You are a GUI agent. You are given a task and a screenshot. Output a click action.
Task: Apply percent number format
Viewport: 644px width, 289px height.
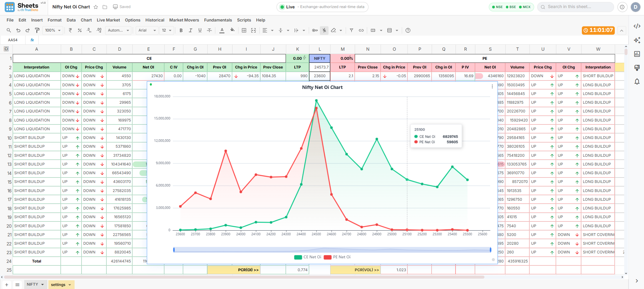(x=80, y=30)
